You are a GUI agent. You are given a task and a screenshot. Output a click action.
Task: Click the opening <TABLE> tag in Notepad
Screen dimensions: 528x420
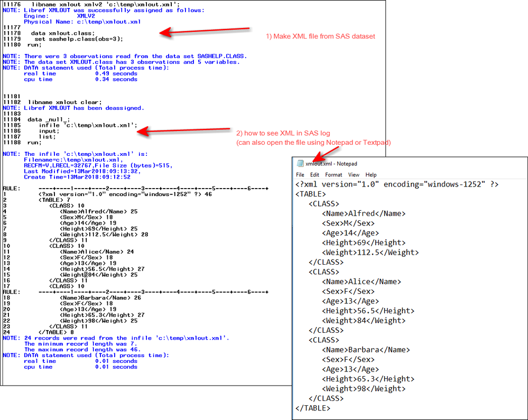pyautogui.click(x=310, y=194)
